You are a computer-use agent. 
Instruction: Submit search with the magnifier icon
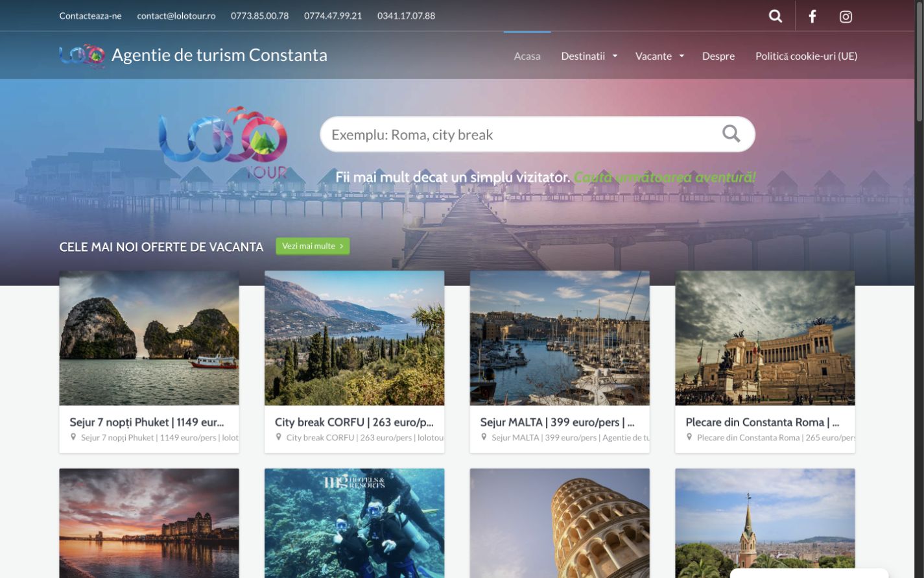(x=731, y=134)
